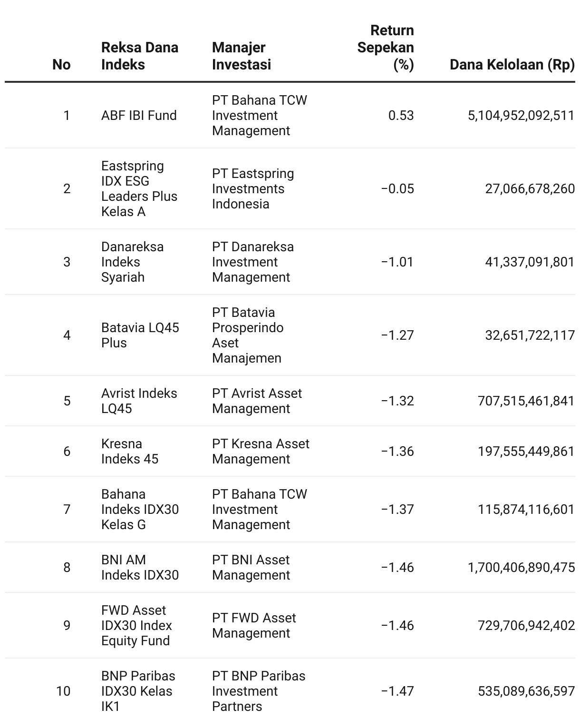This screenshot has height=728, width=580.
Task: Click the Dana Kelolaan (Rp) header
Action: tap(512, 64)
